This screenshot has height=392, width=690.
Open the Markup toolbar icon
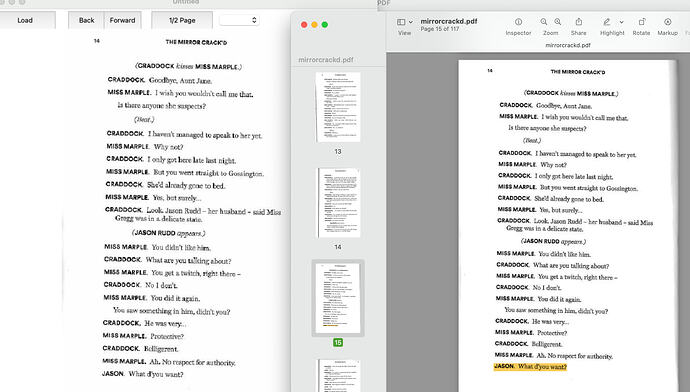668,22
